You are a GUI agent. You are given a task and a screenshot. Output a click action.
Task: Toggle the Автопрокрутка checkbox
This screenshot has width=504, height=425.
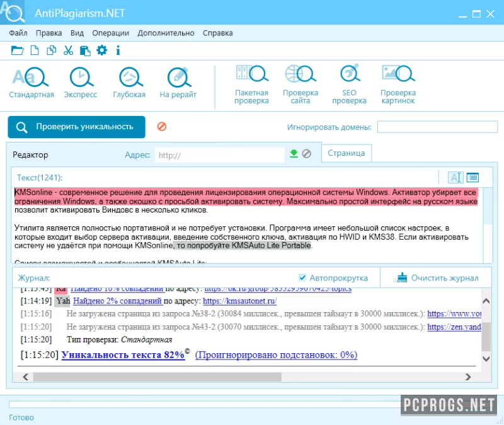[x=302, y=277]
